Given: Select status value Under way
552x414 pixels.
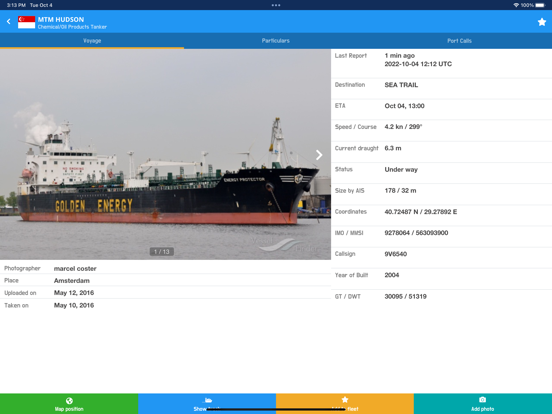Looking at the screenshot, I should [x=401, y=169].
